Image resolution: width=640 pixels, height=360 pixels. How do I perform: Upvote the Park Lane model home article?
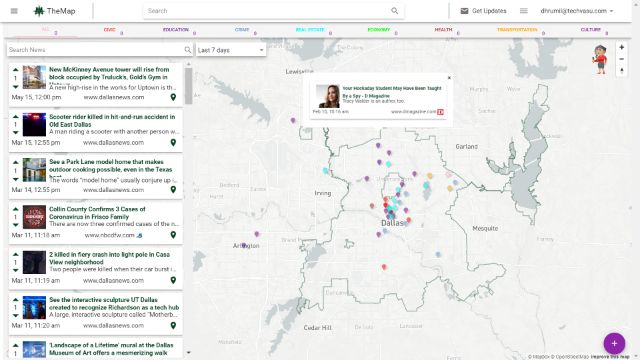coord(16,162)
